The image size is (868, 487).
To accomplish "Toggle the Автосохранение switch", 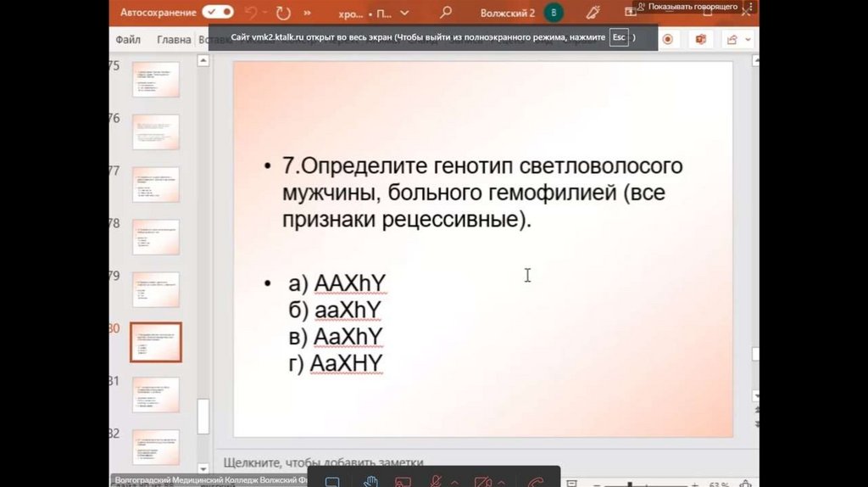I will click(218, 13).
